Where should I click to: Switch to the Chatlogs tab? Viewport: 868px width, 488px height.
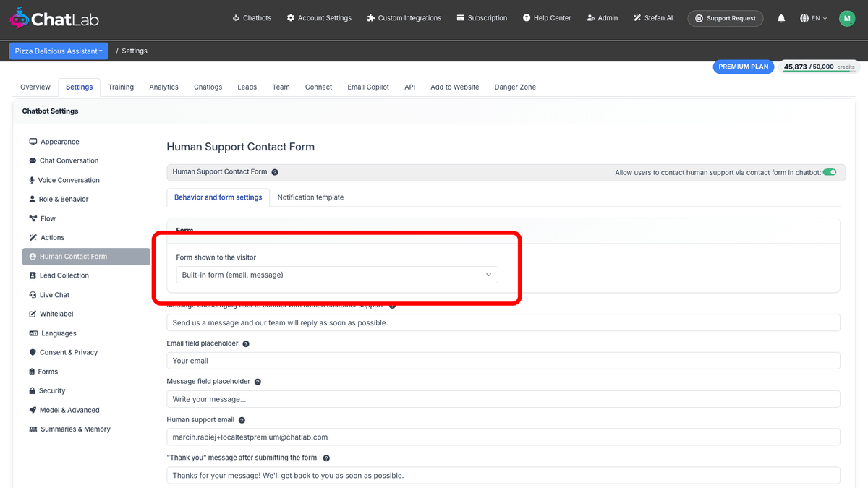tap(208, 87)
